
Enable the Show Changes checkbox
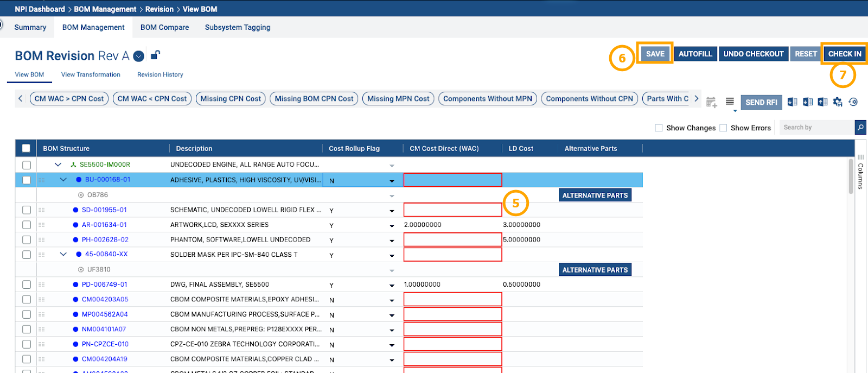(x=659, y=128)
